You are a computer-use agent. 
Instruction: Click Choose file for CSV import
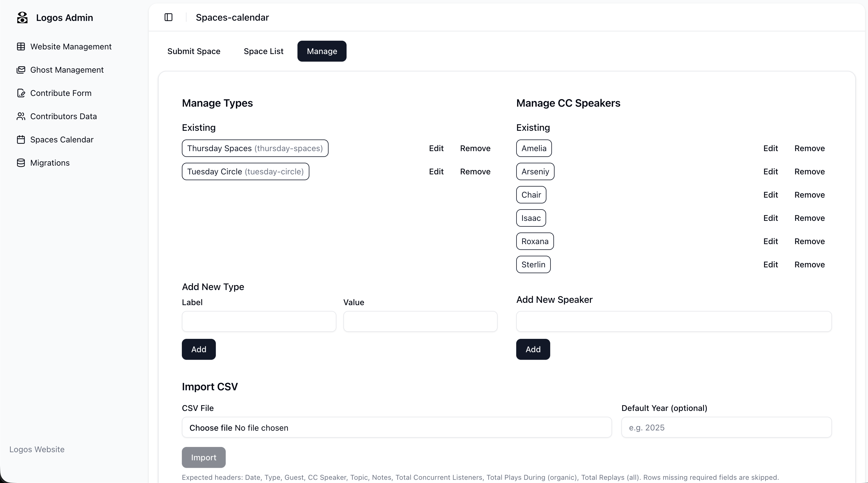[x=211, y=428]
